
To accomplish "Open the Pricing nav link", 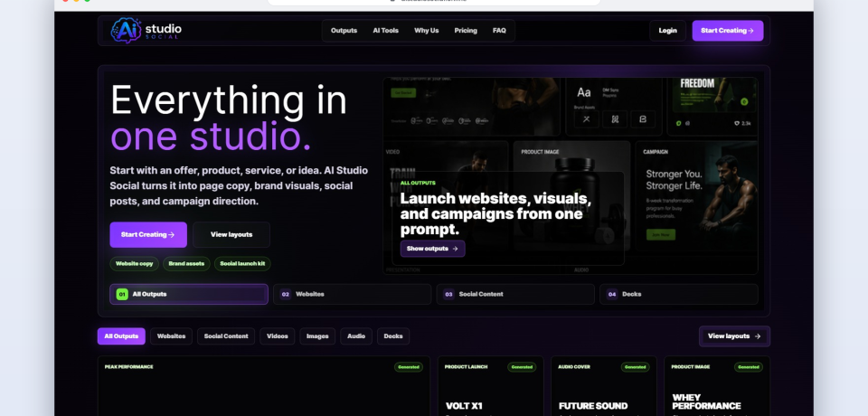I will pos(466,31).
